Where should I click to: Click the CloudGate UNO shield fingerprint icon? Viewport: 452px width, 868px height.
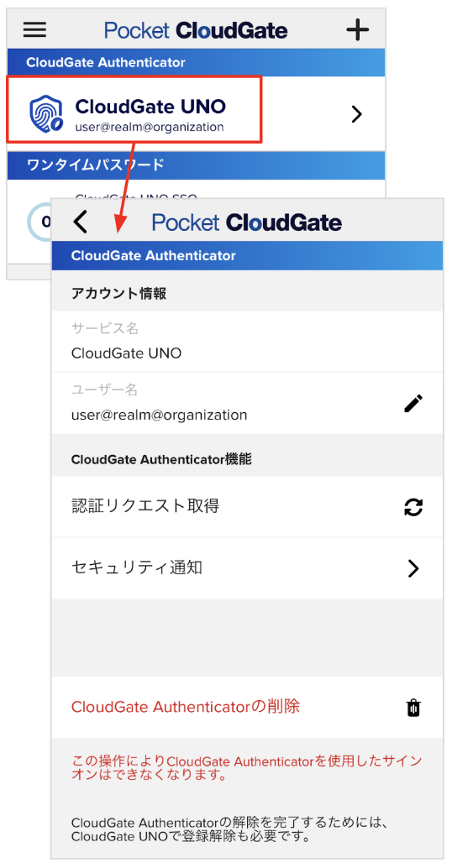point(48,113)
